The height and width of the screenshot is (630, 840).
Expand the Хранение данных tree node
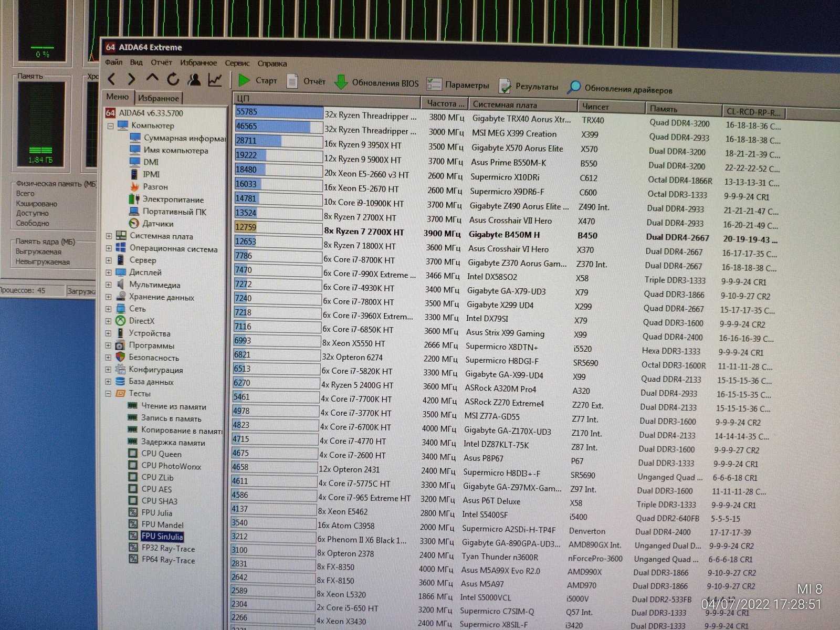pos(109,297)
